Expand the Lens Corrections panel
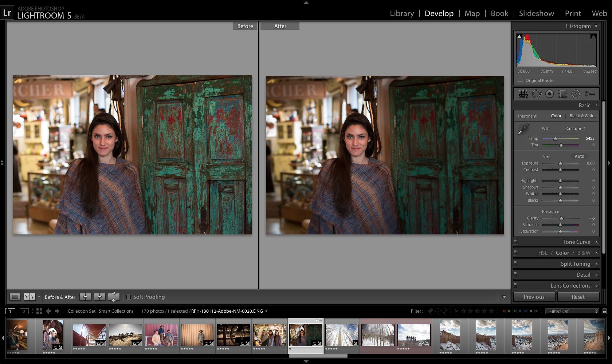 570,286
